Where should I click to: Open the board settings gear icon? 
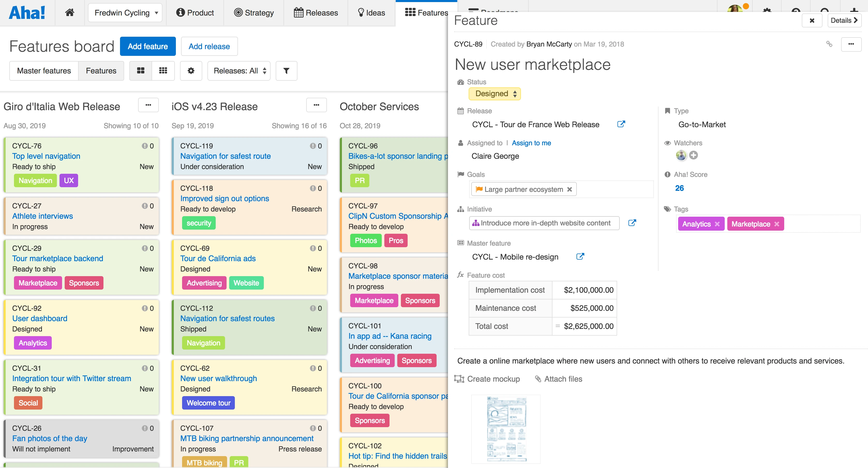[191, 71]
